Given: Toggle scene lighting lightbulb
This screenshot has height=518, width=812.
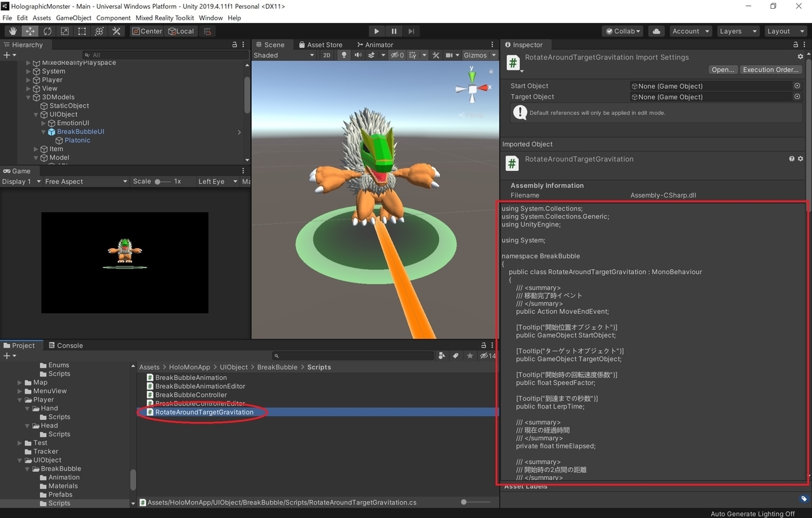Looking at the screenshot, I should (x=344, y=55).
